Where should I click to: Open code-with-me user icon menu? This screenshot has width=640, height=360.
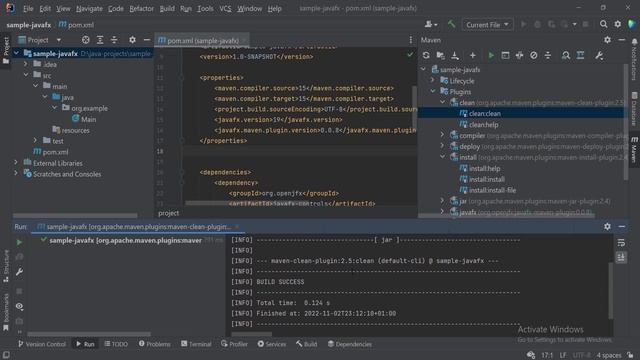pos(431,24)
